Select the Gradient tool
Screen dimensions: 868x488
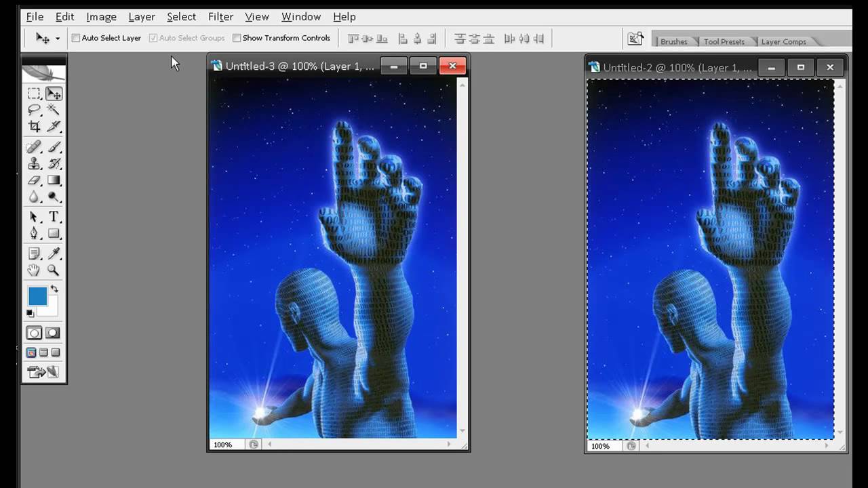pyautogui.click(x=54, y=180)
